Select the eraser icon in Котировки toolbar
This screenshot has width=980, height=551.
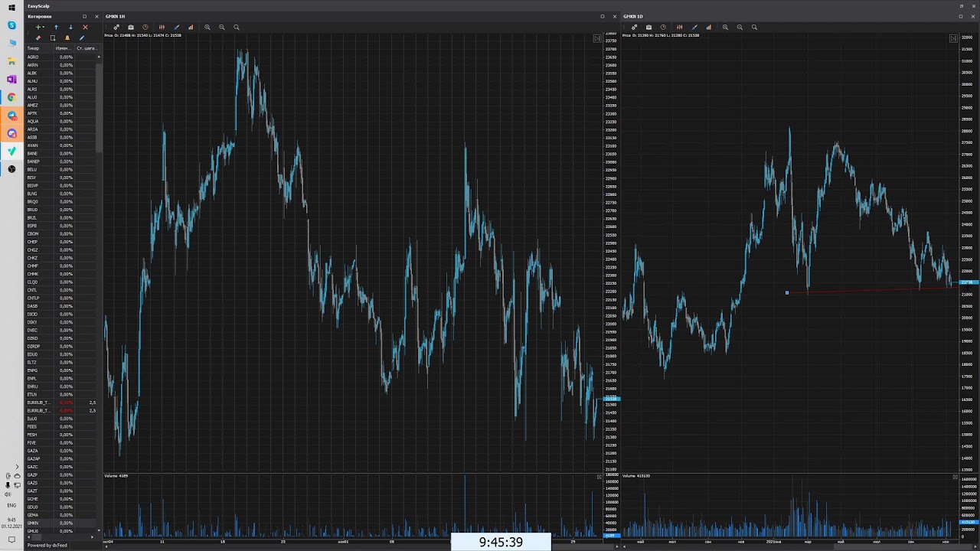click(x=38, y=38)
